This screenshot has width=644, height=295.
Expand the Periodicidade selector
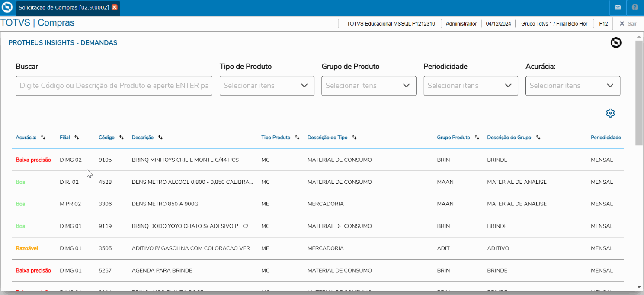[x=471, y=86]
